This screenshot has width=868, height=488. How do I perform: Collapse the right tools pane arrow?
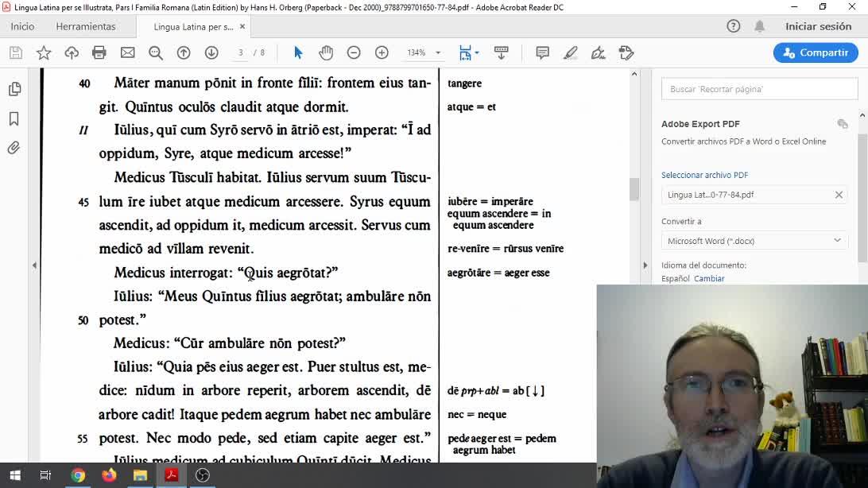(645, 265)
